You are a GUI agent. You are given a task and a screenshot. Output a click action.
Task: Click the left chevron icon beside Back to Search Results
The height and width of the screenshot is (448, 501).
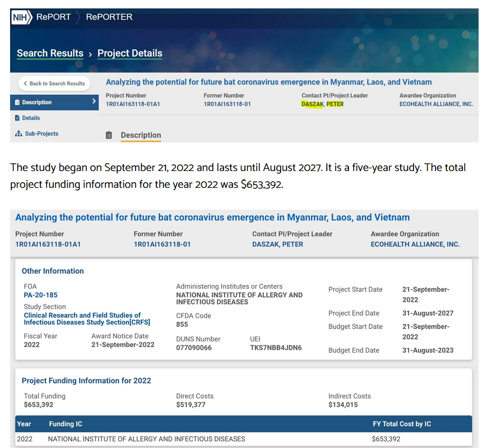[x=25, y=84]
